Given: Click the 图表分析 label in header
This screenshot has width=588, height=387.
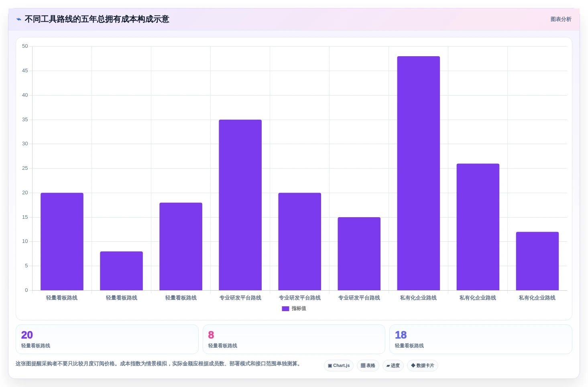Looking at the screenshot, I should click(x=561, y=19).
